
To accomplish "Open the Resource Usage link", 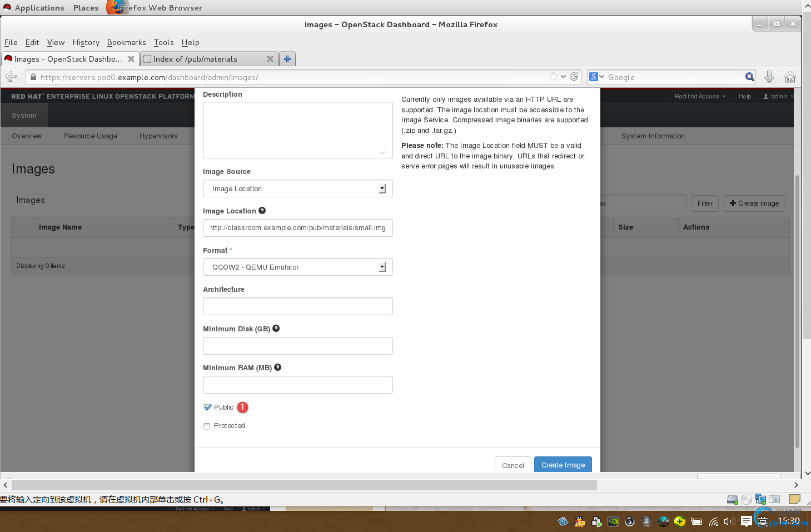I will 91,136.
